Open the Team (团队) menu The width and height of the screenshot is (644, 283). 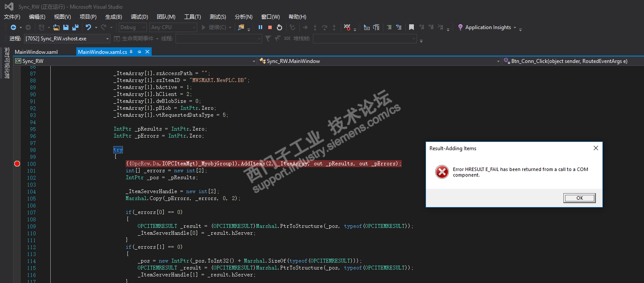[166, 17]
